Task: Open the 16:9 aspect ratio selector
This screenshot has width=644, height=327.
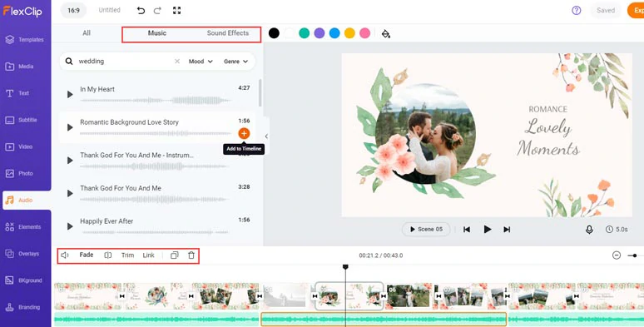Action: click(73, 11)
